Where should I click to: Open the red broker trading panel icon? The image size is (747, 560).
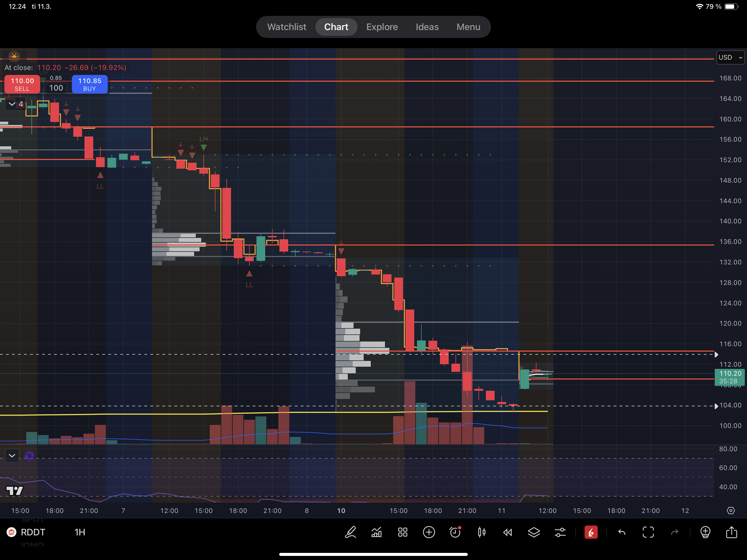591,532
